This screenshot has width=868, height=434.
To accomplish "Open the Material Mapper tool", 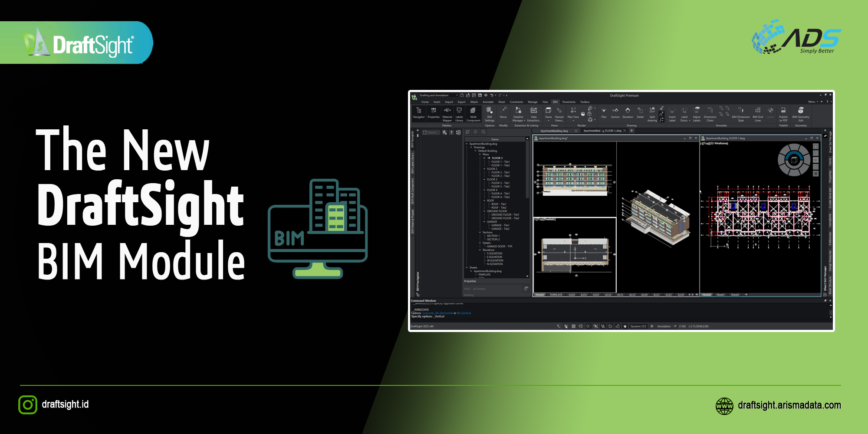I will coord(447,114).
